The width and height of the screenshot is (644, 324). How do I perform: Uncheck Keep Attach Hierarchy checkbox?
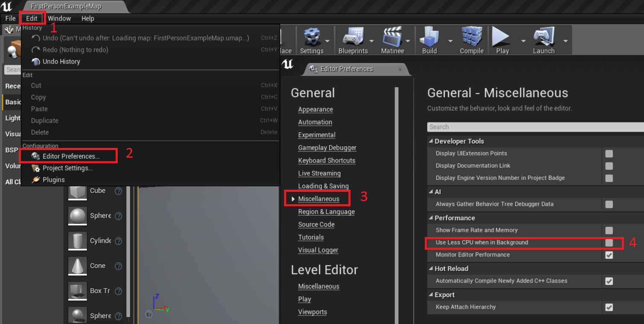pyautogui.click(x=609, y=307)
